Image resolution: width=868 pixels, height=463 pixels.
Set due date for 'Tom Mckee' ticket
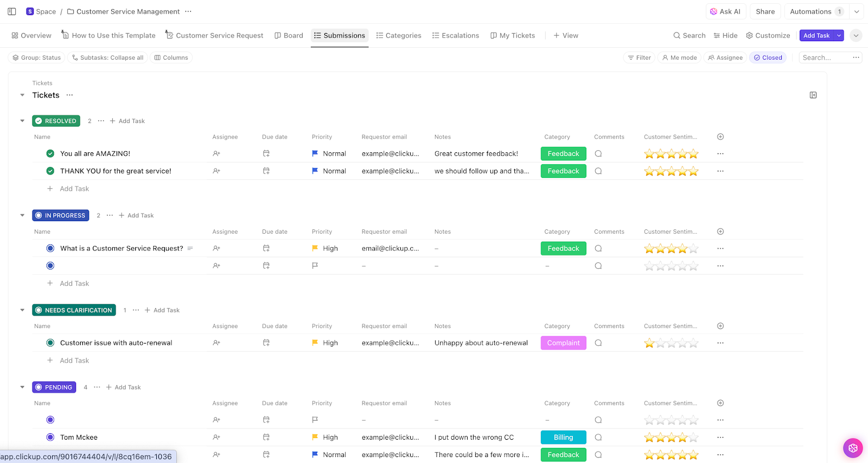(266, 437)
